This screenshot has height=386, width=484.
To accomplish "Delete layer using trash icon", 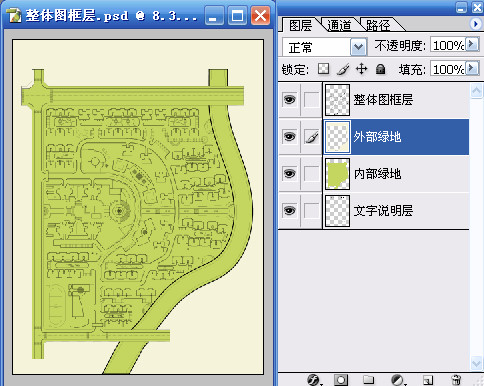I will 456,380.
